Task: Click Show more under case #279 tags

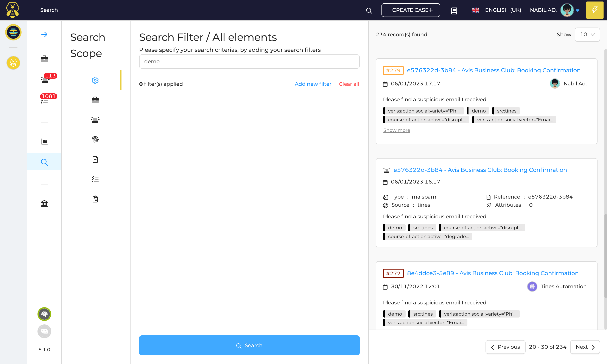Action: click(396, 130)
